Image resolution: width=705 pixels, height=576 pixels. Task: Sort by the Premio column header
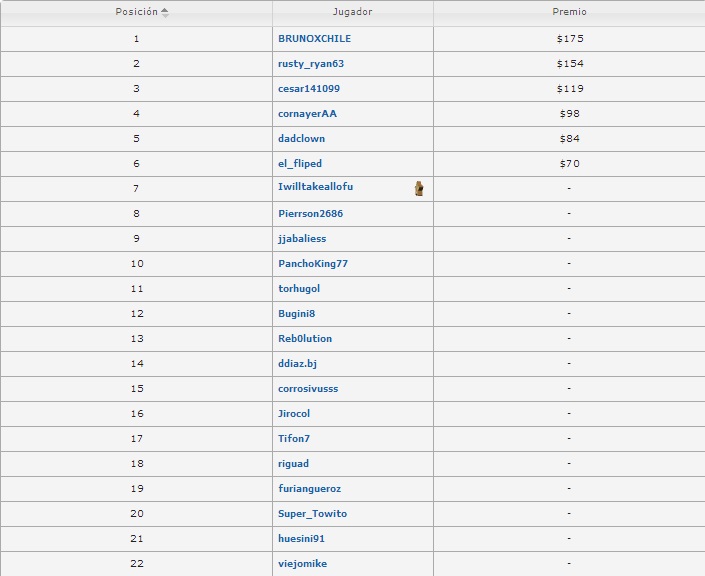(x=569, y=13)
